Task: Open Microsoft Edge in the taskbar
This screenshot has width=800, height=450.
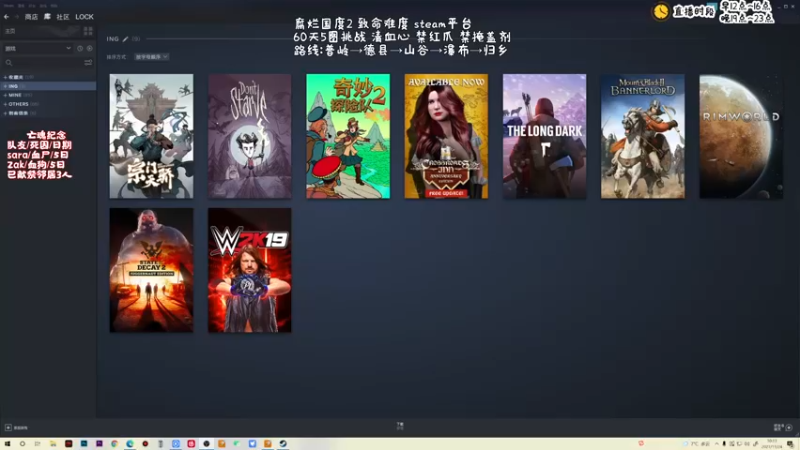Action: click(x=130, y=444)
